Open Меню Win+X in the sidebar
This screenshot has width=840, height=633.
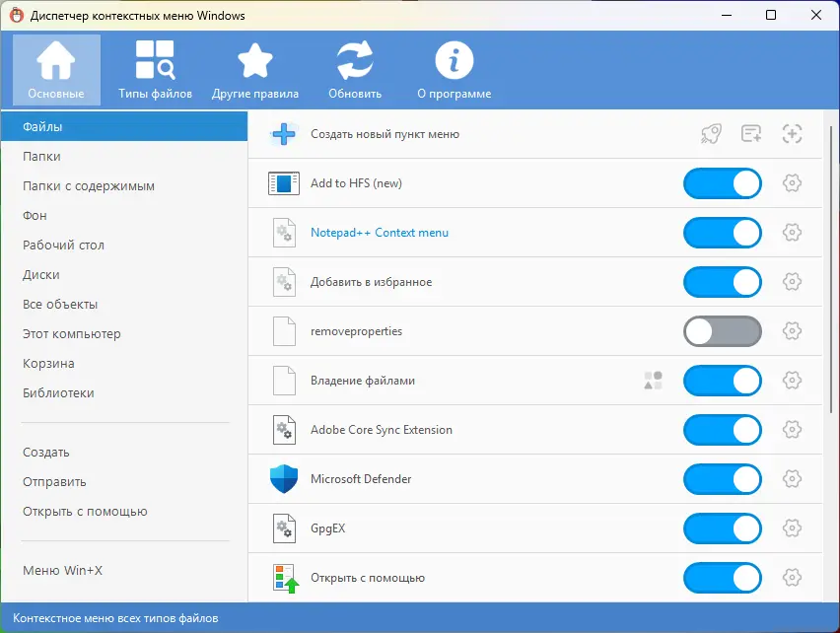124,570
